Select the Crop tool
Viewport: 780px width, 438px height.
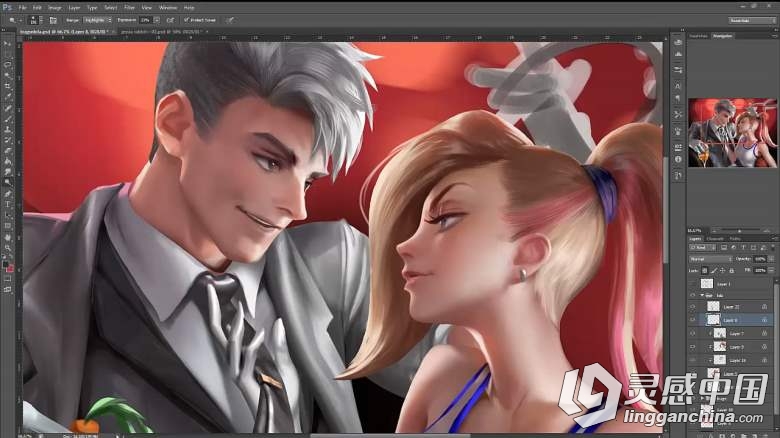click(x=8, y=86)
